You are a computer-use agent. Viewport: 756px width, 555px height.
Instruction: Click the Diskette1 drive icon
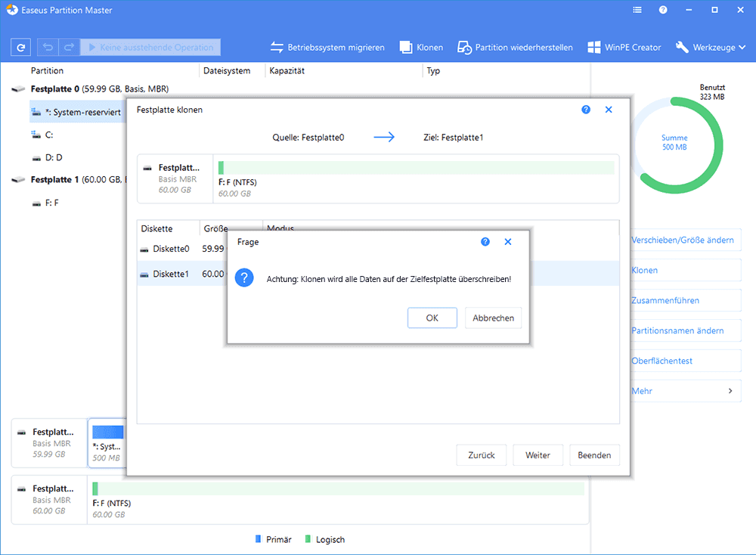144,274
